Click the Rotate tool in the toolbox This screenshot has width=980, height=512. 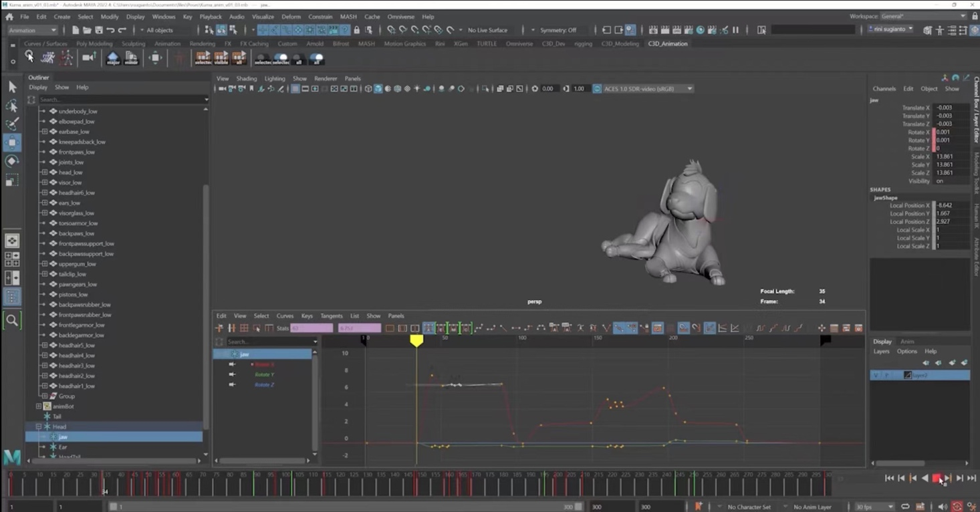click(12, 161)
